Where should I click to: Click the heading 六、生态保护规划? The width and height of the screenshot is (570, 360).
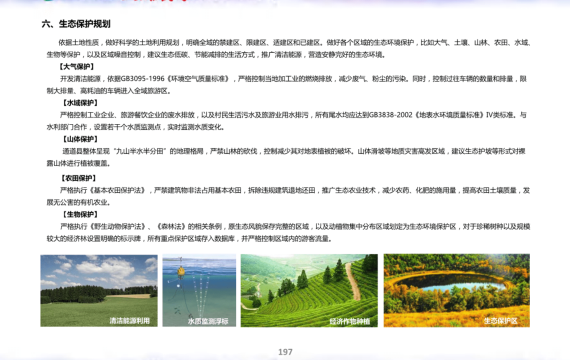76,24
